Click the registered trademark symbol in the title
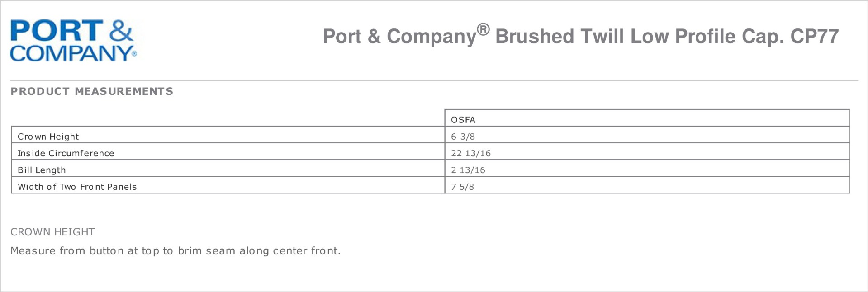Image resolution: width=868 pixels, height=292 pixels. tap(483, 29)
